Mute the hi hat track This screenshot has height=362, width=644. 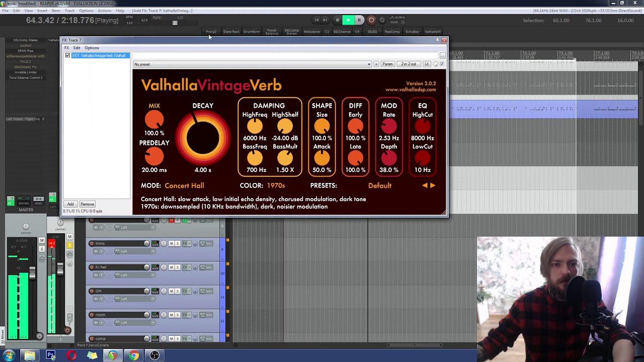(x=171, y=267)
